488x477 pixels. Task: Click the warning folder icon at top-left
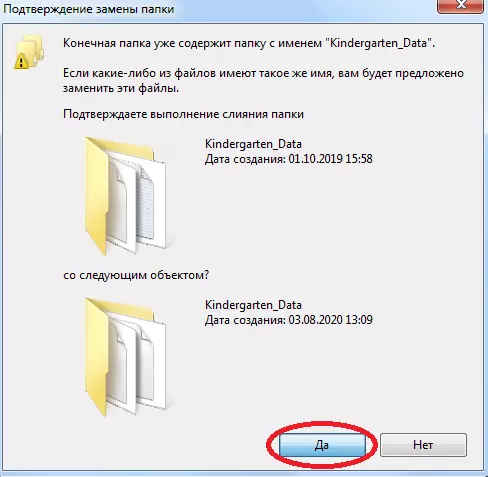click(29, 52)
